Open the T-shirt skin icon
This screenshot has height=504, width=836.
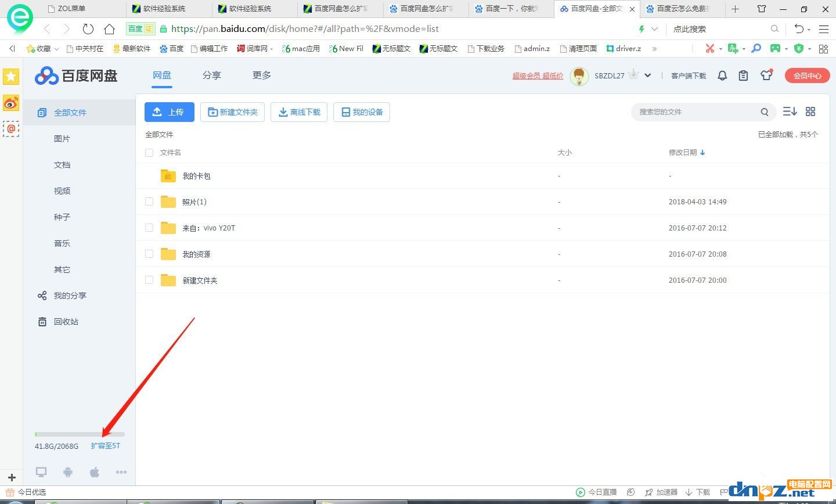[766, 75]
